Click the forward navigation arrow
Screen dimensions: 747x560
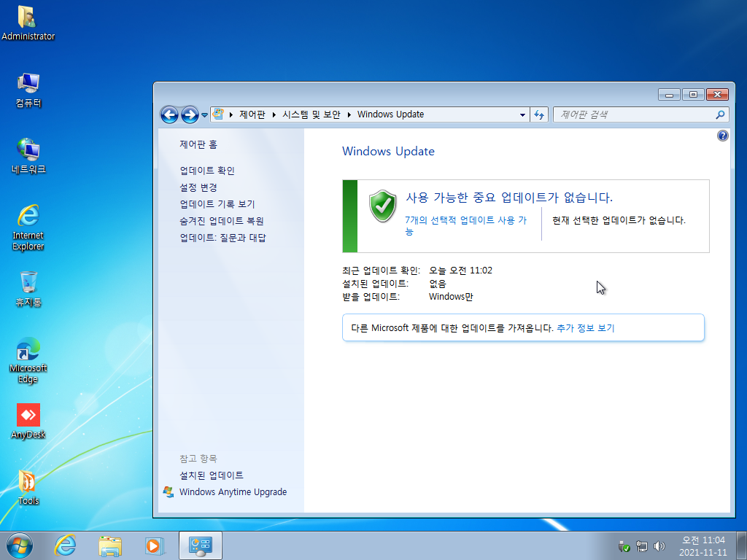(x=190, y=114)
